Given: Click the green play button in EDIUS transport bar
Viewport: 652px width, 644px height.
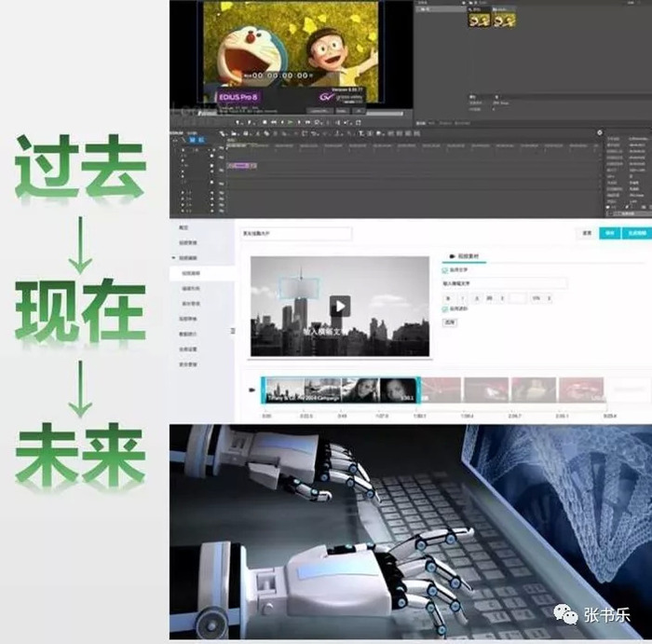Looking at the screenshot, I should tap(291, 122).
